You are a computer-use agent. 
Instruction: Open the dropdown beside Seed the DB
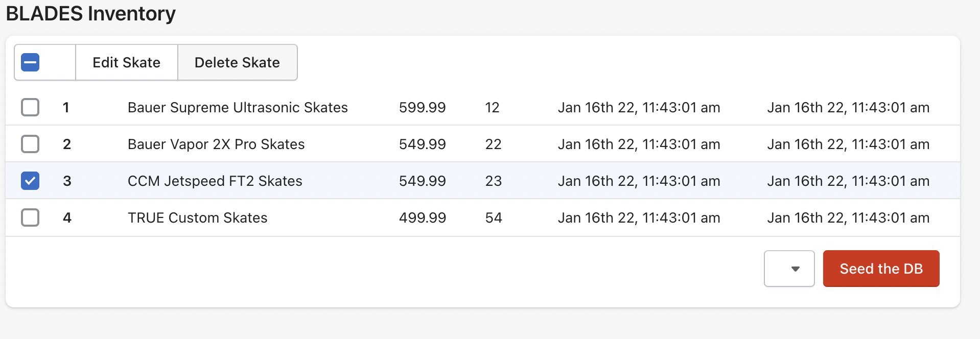(x=789, y=269)
